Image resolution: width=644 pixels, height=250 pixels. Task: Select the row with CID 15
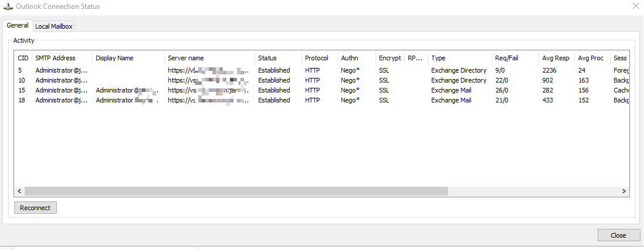tap(321, 90)
